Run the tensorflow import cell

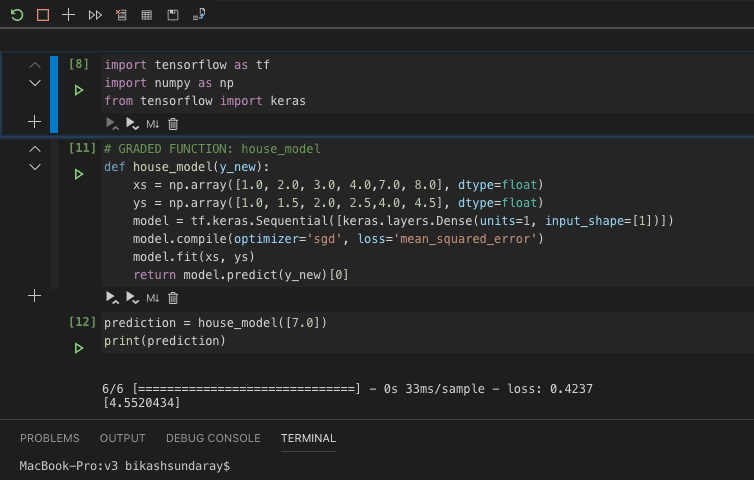point(78,90)
